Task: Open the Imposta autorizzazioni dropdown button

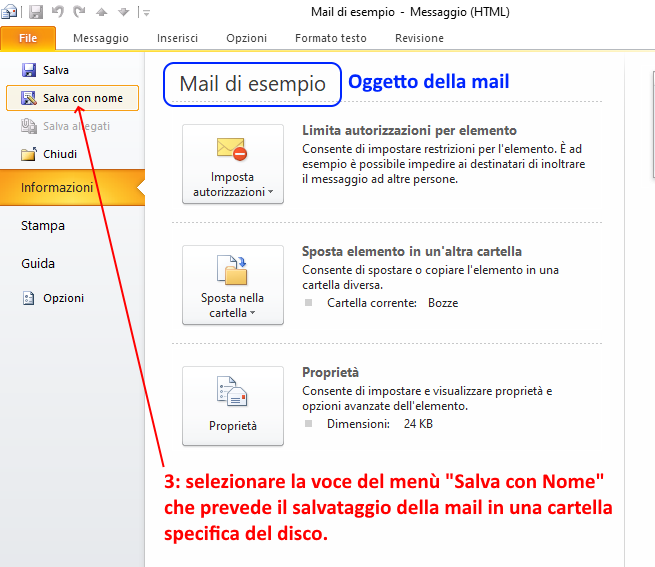Action: pyautogui.click(x=233, y=164)
